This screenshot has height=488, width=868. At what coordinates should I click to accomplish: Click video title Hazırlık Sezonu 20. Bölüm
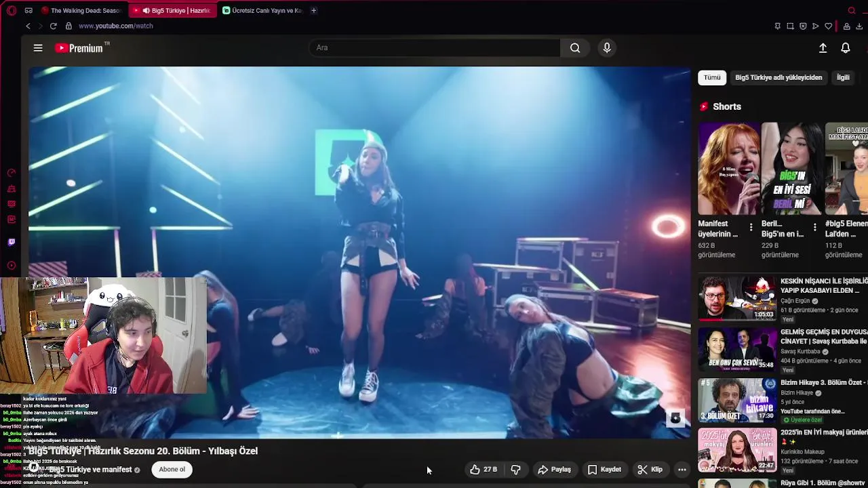143,451
